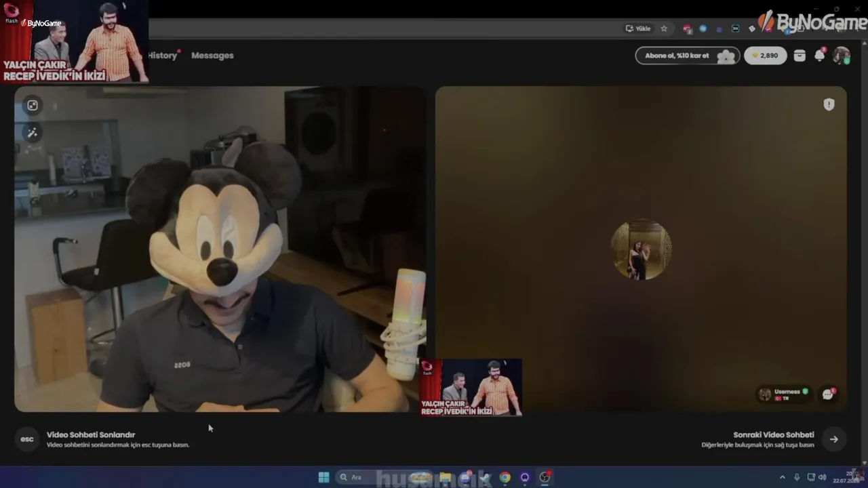Image resolution: width=868 pixels, height=488 pixels.
Task: Open the Windows Start menu
Action: point(324,477)
